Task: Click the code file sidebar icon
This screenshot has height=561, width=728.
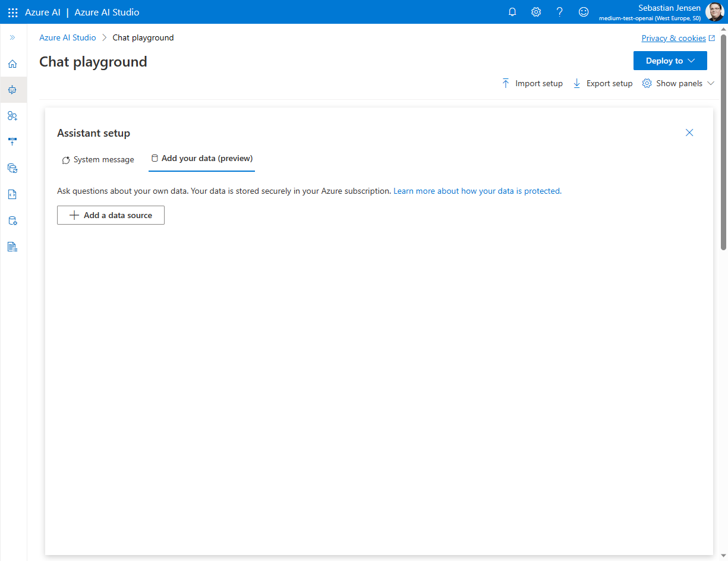Action: [12, 194]
